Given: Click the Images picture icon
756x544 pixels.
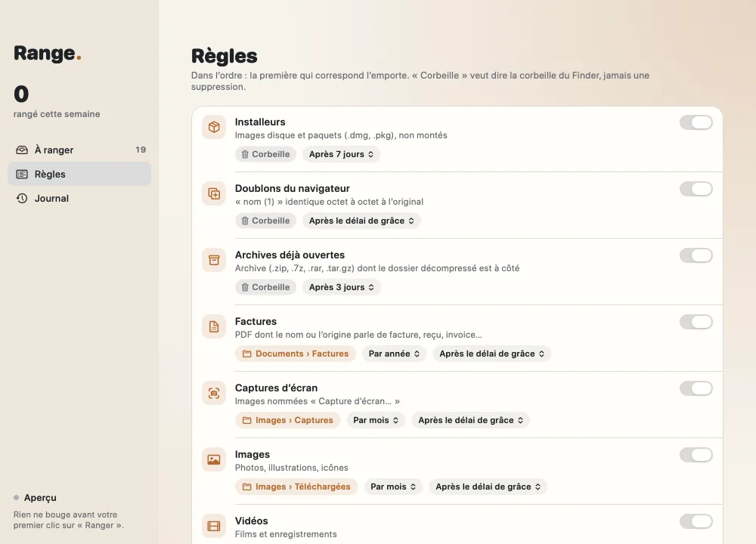Looking at the screenshot, I should coord(214,459).
